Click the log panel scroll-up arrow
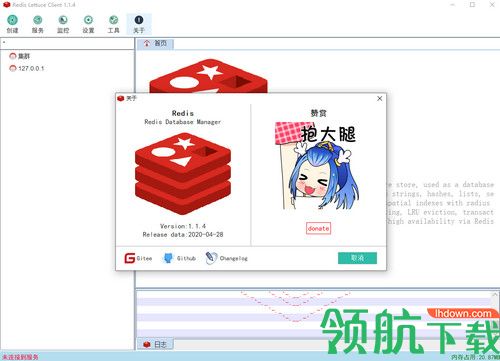The width and height of the screenshot is (500, 361). click(x=495, y=295)
